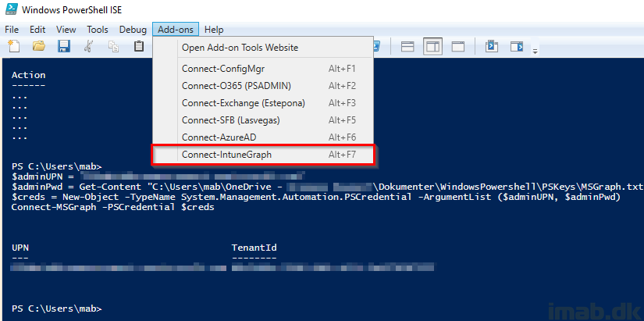
Task: Click the Open folder toolbar icon
Action: click(x=38, y=47)
